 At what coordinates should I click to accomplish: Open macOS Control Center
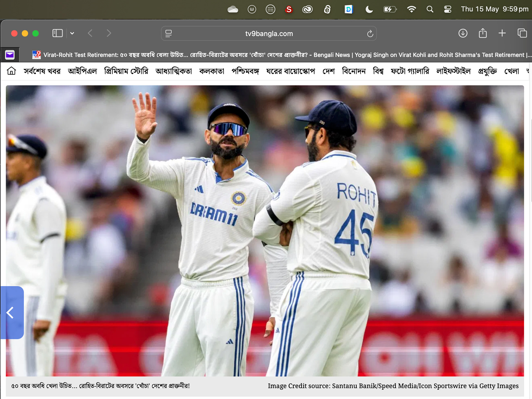pyautogui.click(x=447, y=9)
